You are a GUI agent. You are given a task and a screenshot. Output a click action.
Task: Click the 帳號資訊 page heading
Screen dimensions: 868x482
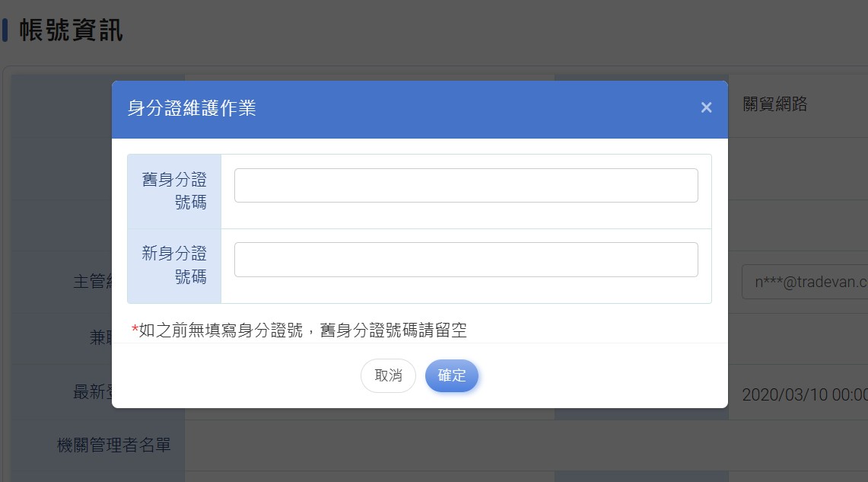(71, 30)
